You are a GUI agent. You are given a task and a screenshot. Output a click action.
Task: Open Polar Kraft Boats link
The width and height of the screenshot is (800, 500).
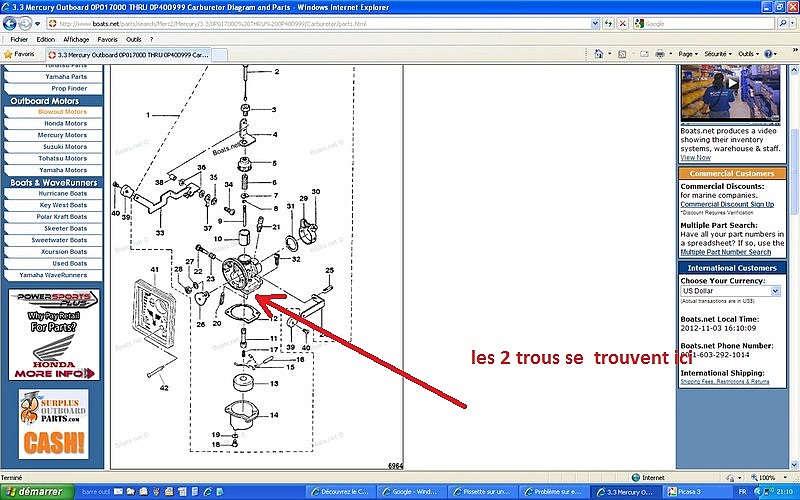[62, 217]
